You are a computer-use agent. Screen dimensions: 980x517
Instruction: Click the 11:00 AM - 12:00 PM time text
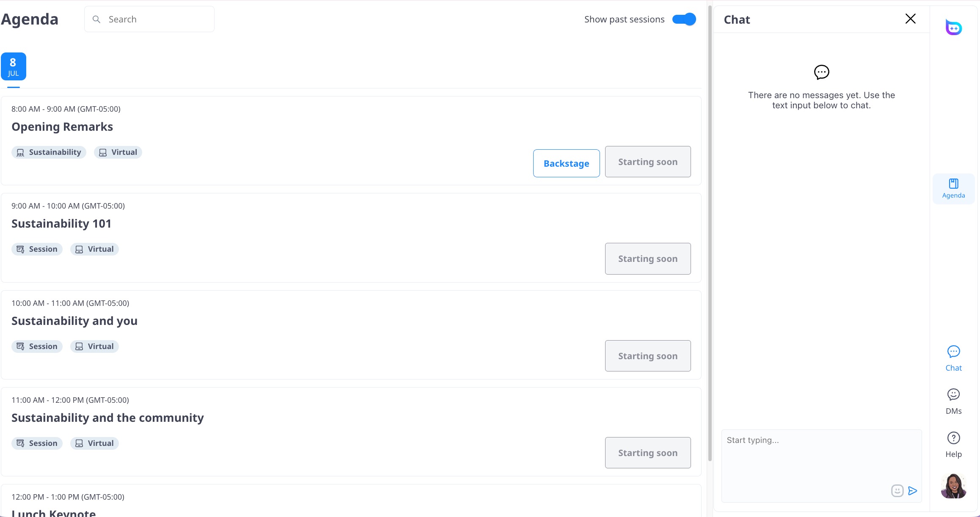coord(70,400)
